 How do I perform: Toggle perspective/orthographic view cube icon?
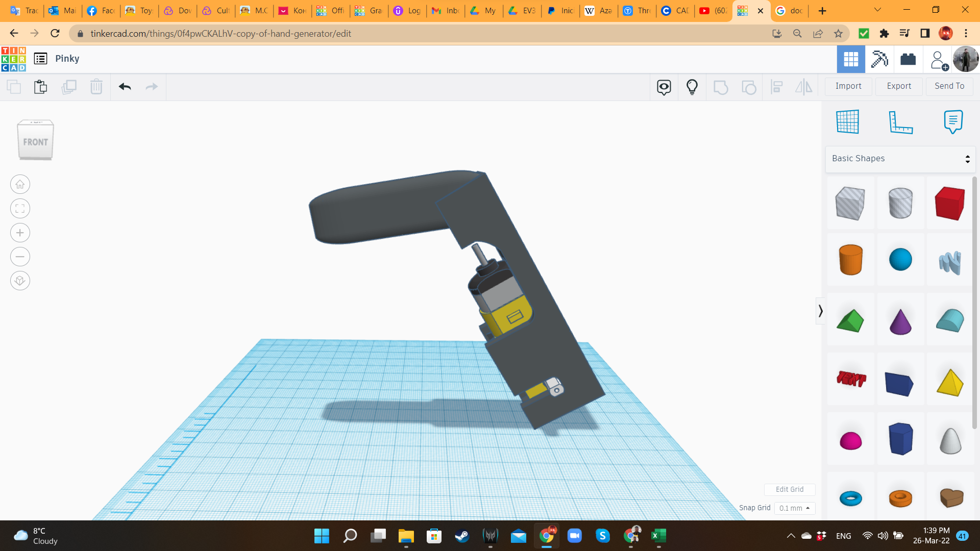click(x=20, y=281)
